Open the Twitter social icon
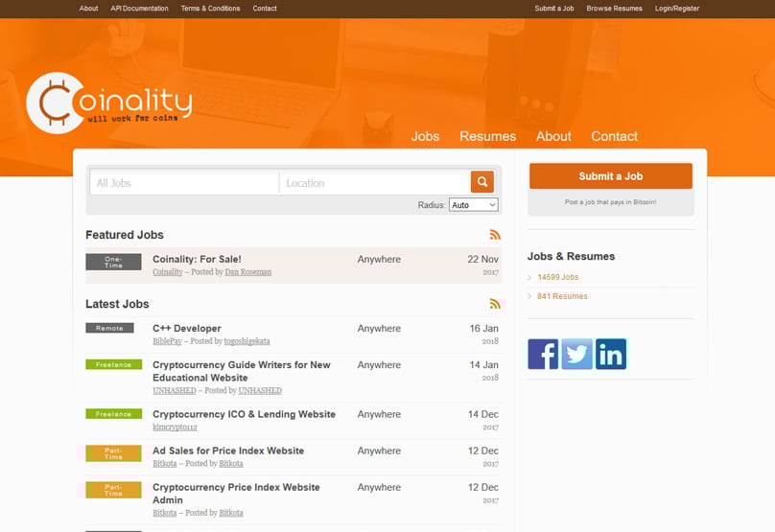The width and height of the screenshot is (775, 532). pyautogui.click(x=576, y=354)
